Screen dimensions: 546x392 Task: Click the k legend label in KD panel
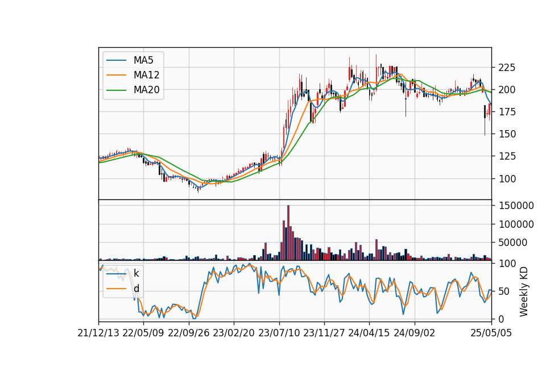coord(136,273)
